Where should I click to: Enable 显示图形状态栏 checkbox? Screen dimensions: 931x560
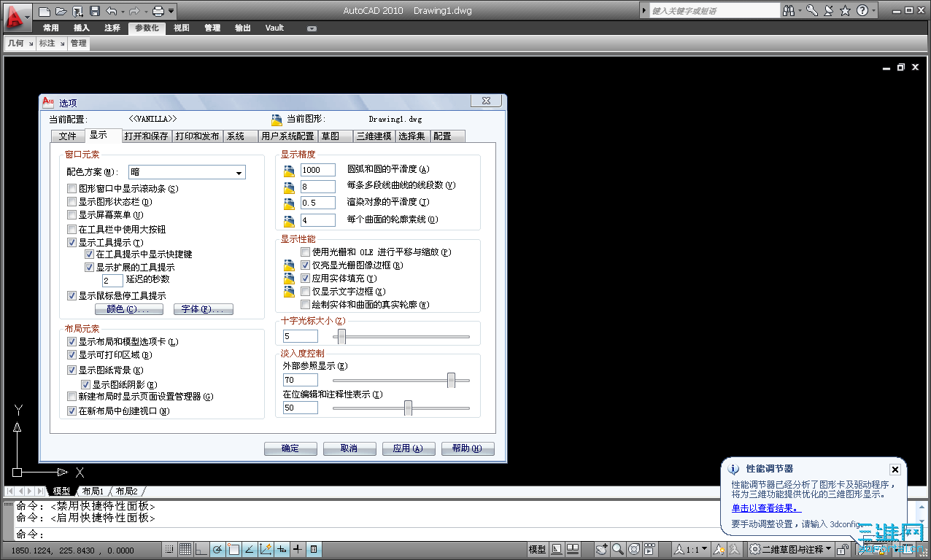click(x=72, y=202)
